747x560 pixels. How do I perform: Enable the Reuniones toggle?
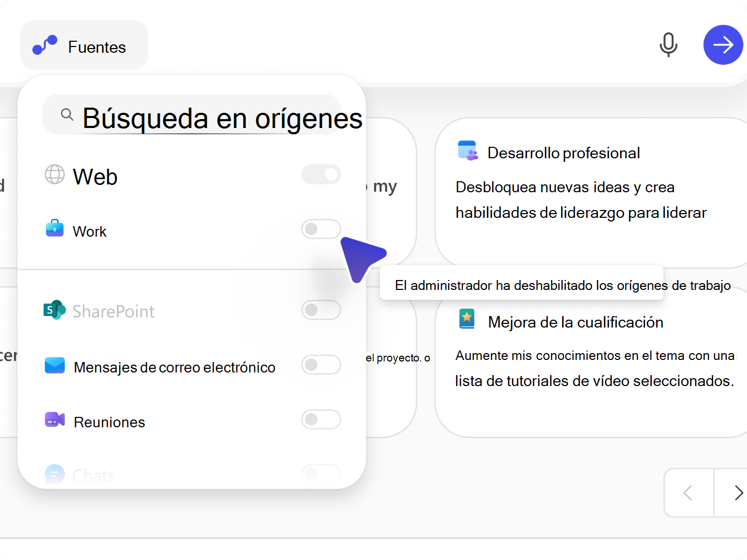click(x=321, y=419)
